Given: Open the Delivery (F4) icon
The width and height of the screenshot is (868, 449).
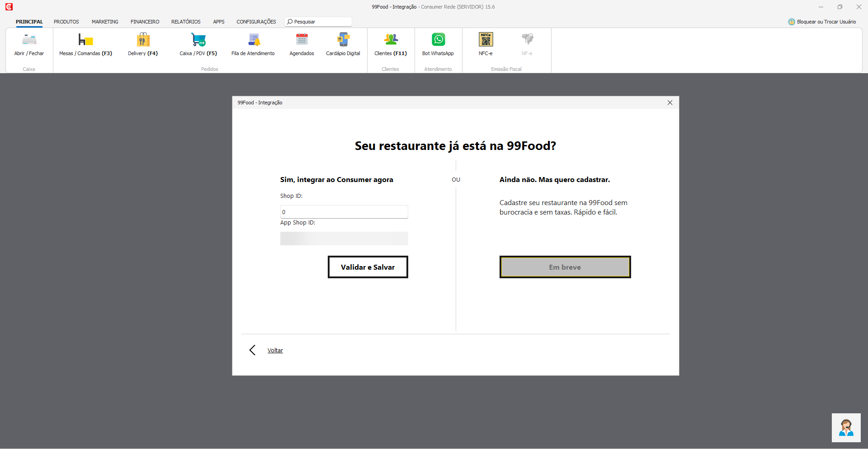Looking at the screenshot, I should coord(143,41).
